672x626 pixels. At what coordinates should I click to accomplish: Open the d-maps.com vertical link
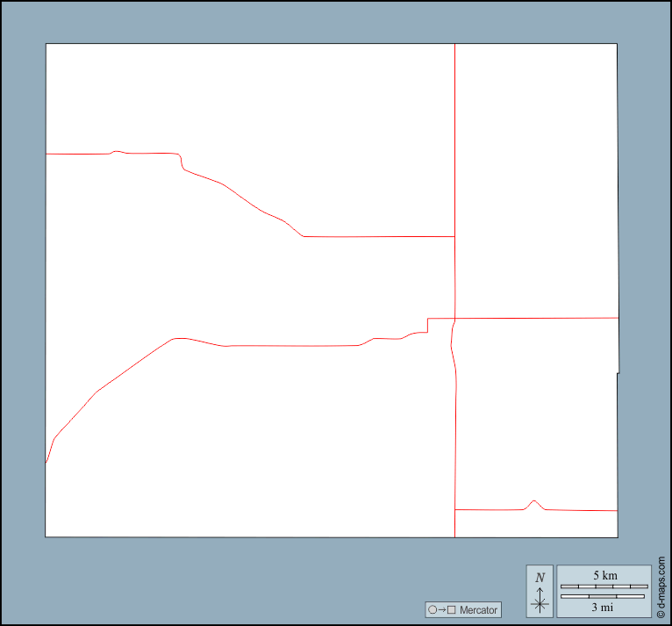661,579
